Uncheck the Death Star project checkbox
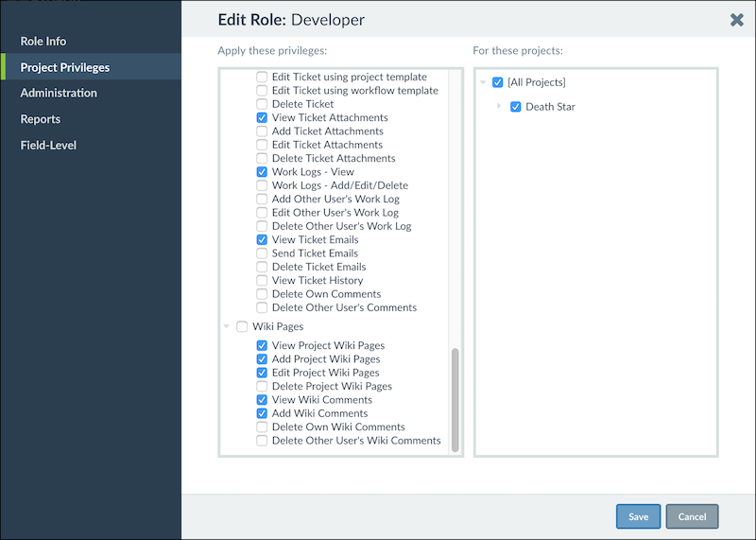Image resolution: width=756 pixels, height=540 pixels. (x=515, y=107)
